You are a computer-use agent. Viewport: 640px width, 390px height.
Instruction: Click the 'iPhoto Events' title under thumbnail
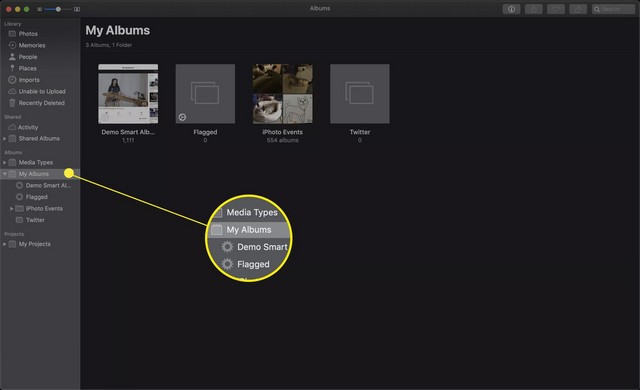282,132
